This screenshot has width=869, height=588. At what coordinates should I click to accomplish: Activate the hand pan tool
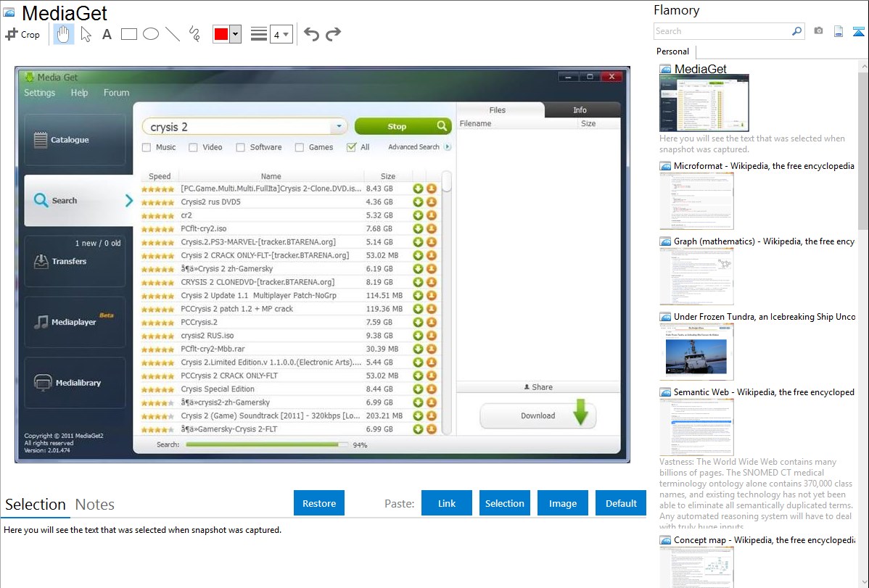[x=63, y=34]
